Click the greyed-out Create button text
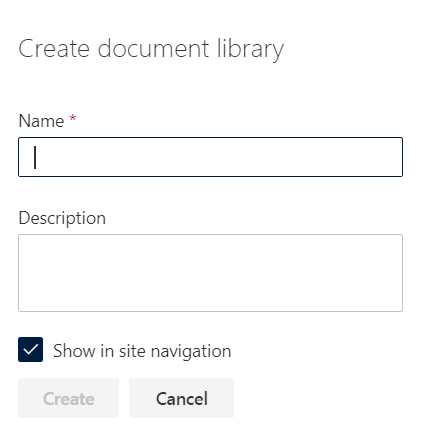Image resolution: width=421 pixels, height=442 pixels. pyautogui.click(x=69, y=399)
